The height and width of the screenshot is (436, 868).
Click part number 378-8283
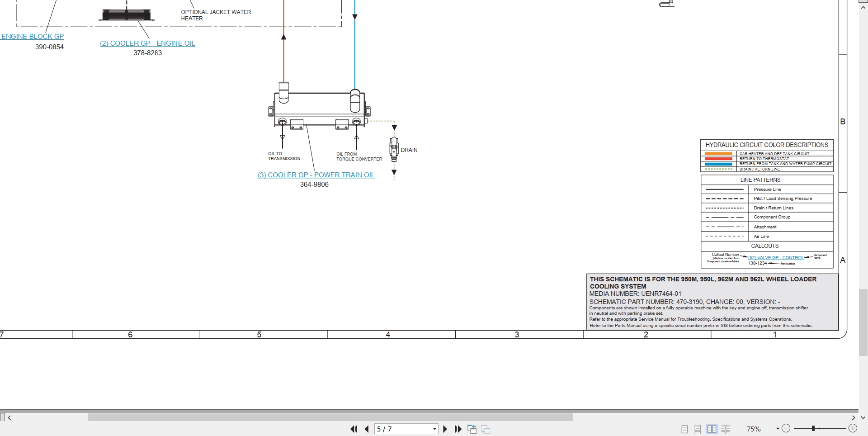[x=147, y=53]
